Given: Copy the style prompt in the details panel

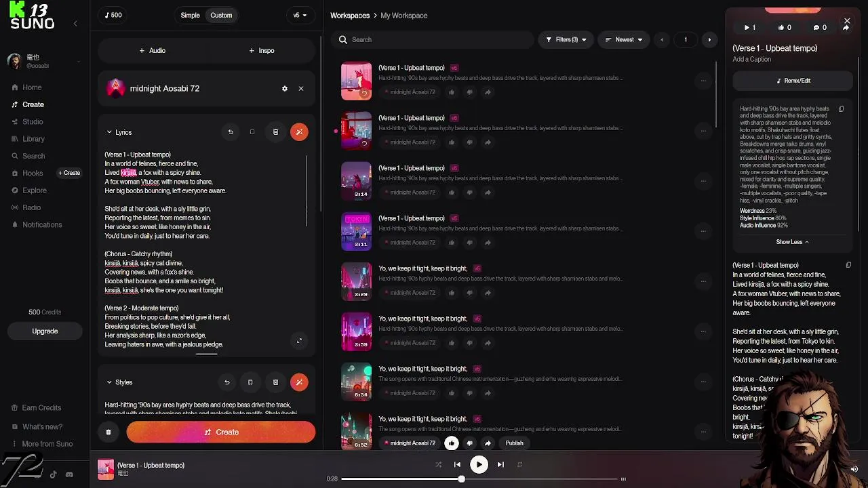Looking at the screenshot, I should [x=842, y=109].
